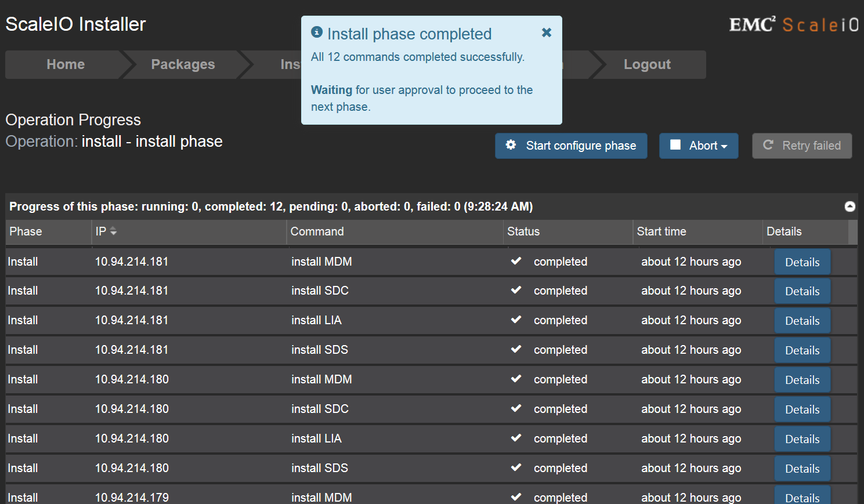Image resolution: width=864 pixels, height=504 pixels.
Task: Click checkmark icon for install LIA on 10.94.214.181
Action: click(516, 320)
